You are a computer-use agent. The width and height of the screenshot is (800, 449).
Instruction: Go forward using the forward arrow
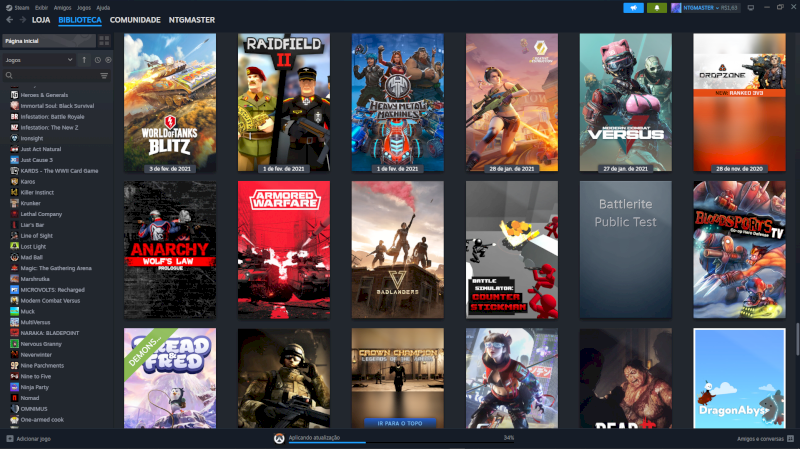point(22,20)
